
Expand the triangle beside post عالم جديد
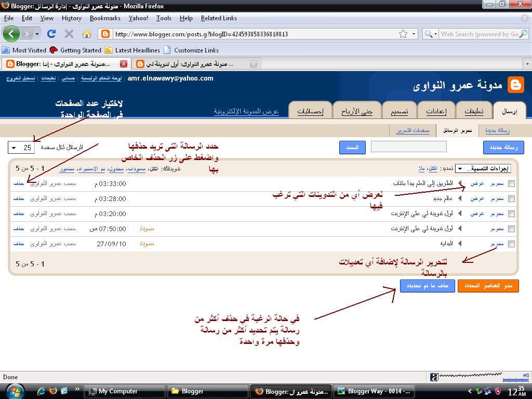tap(460, 198)
